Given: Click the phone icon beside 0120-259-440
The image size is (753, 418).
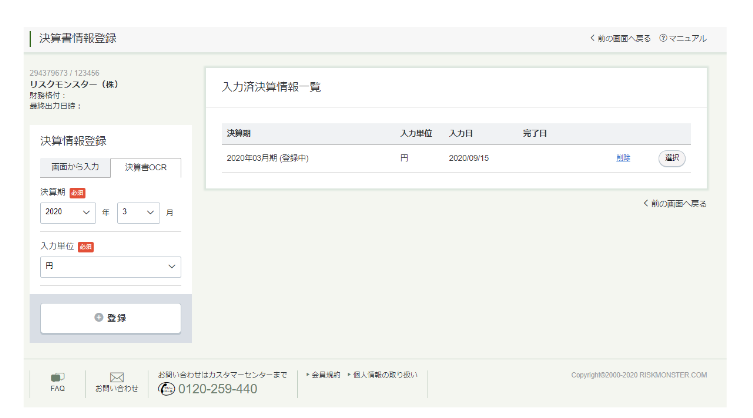Looking at the screenshot, I should 167,389.
